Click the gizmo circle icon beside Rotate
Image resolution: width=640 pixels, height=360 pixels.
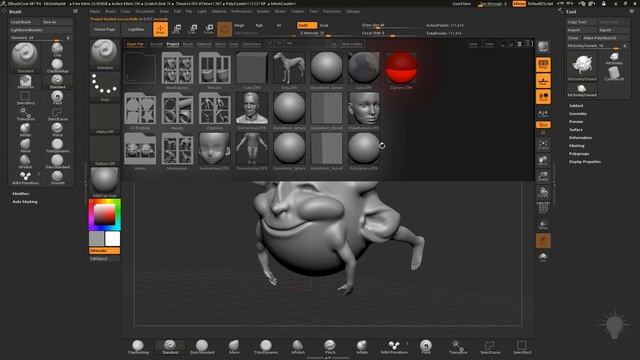click(x=224, y=29)
